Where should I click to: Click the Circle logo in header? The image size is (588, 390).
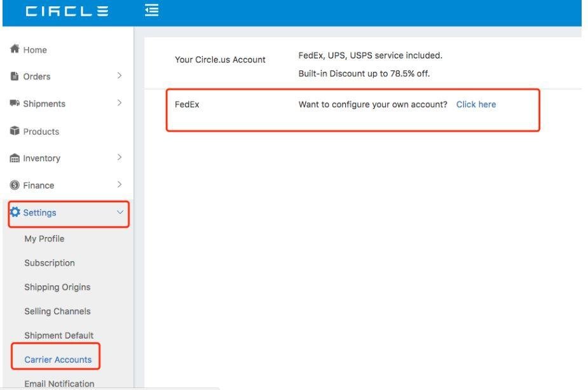coord(67,11)
